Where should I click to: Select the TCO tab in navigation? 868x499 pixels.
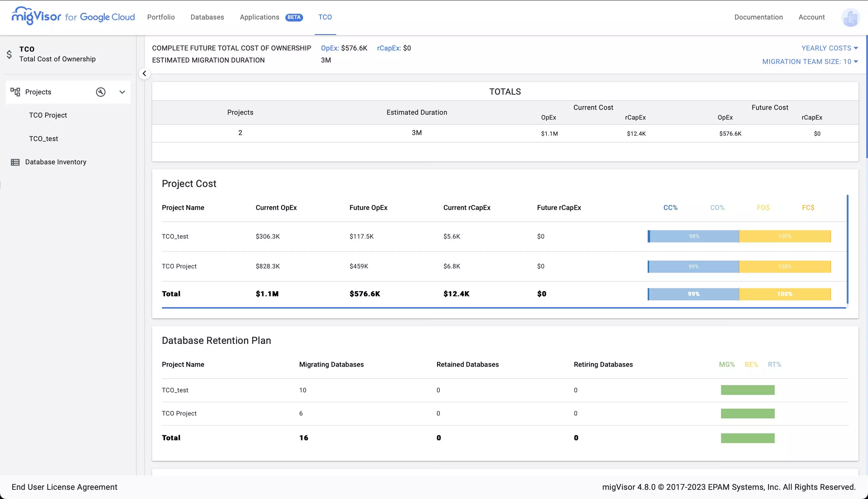(325, 17)
